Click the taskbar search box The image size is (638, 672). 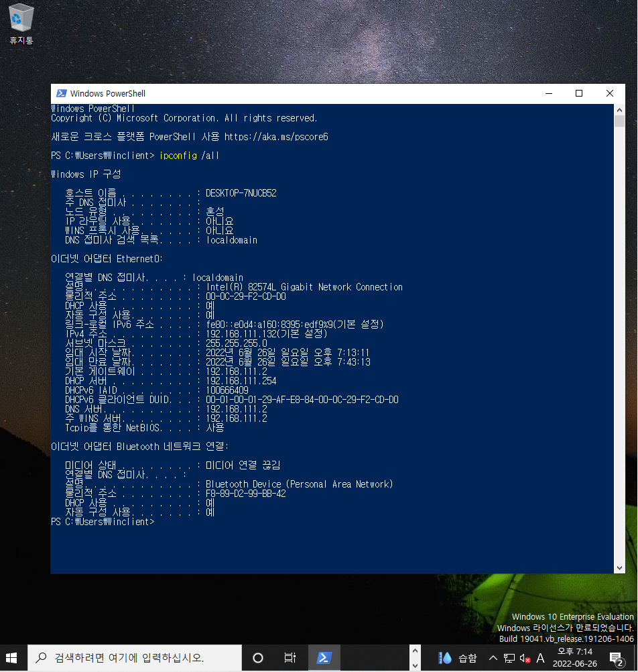(134, 658)
